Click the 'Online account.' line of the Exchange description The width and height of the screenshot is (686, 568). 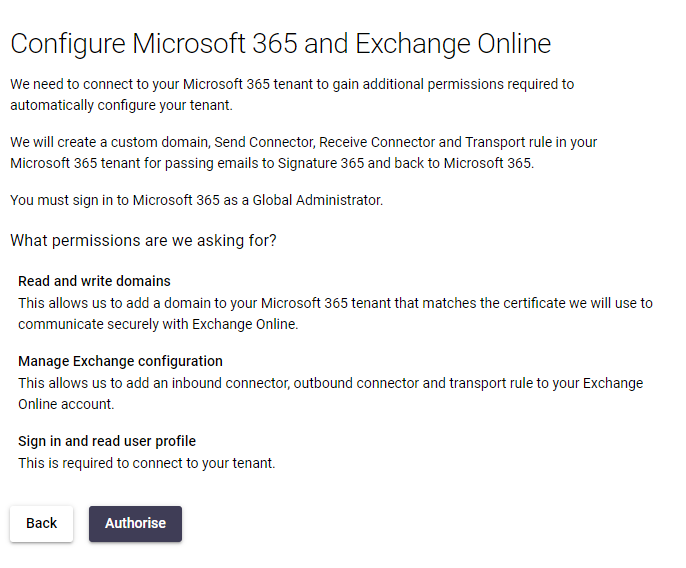(66, 404)
